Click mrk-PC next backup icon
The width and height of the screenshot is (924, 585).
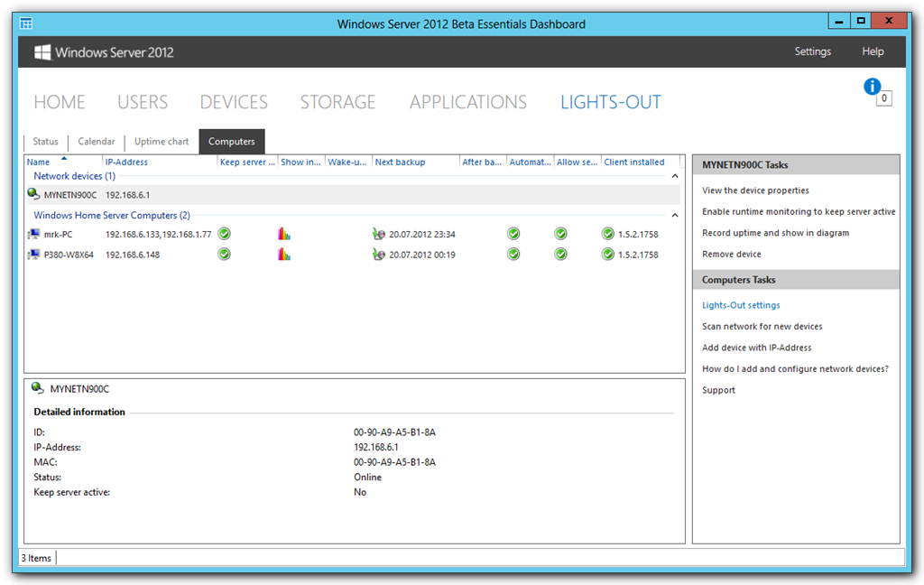(379, 234)
